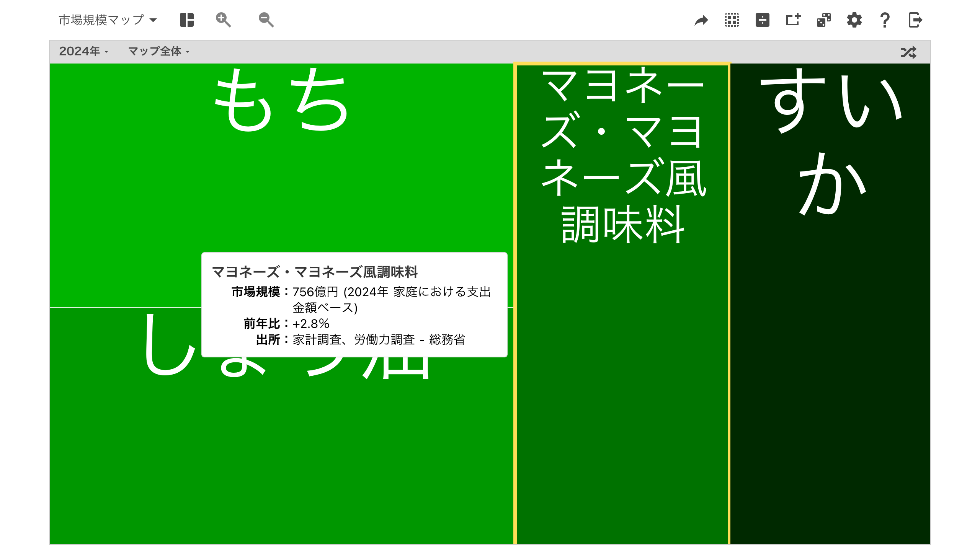Click the exit logout icon
The width and height of the screenshot is (980, 551).
tap(915, 20)
